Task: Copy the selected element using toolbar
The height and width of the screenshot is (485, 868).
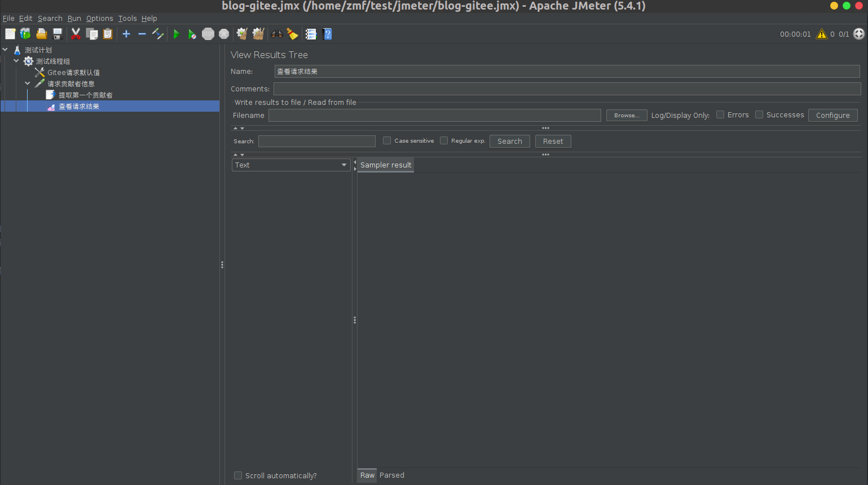Action: [92, 34]
